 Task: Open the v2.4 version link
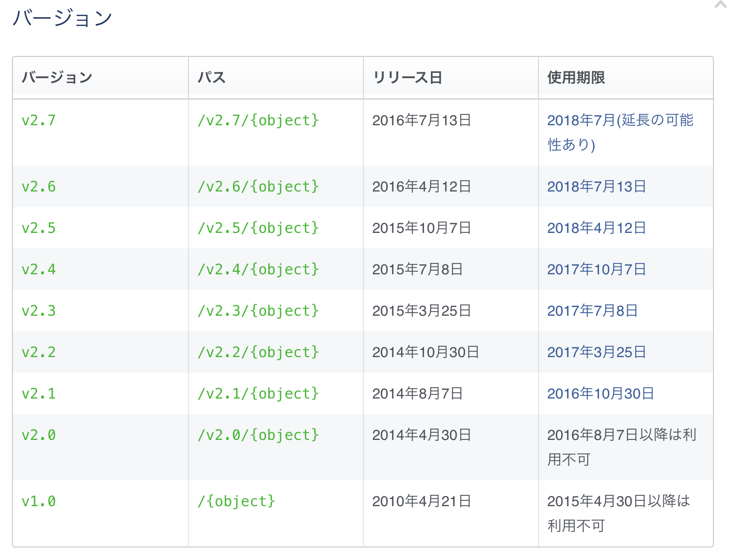[39, 270]
